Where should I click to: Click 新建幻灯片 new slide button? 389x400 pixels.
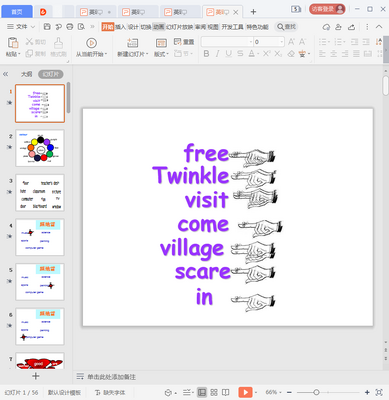(x=132, y=47)
